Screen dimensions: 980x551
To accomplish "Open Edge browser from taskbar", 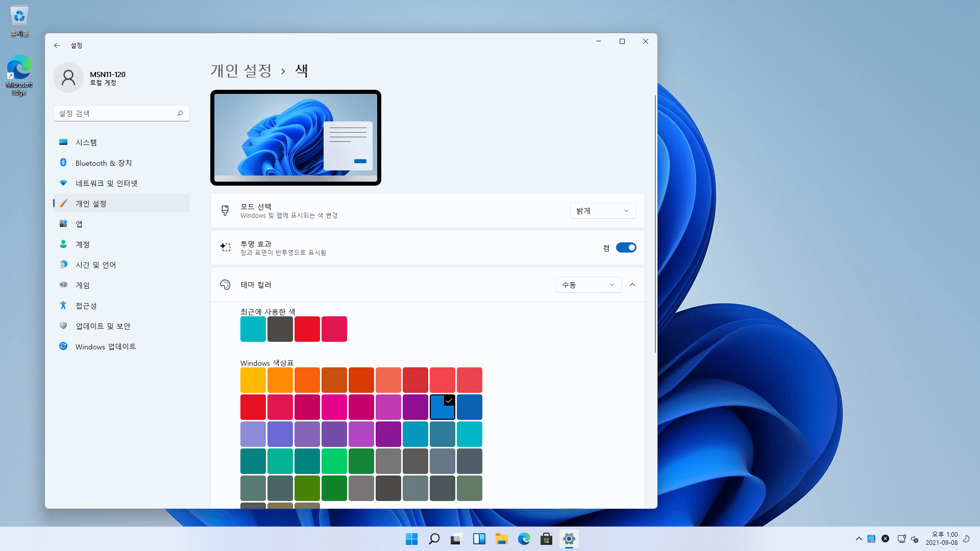I will [524, 539].
